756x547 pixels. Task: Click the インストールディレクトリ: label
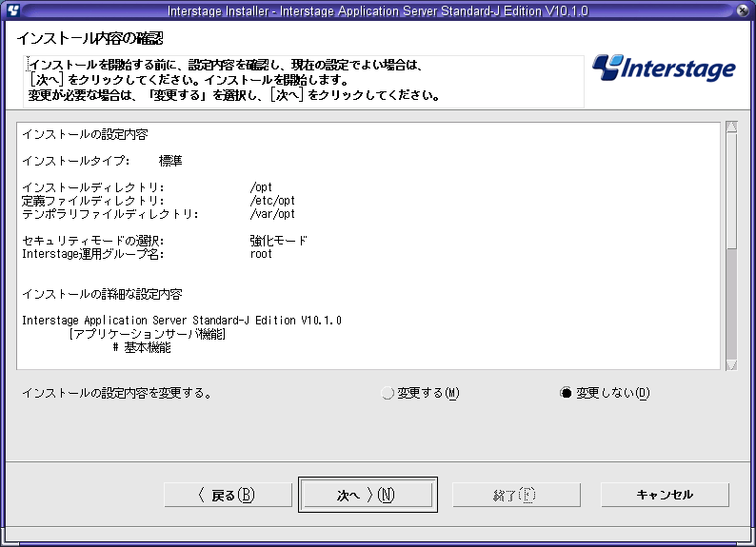pyautogui.click(x=93, y=187)
